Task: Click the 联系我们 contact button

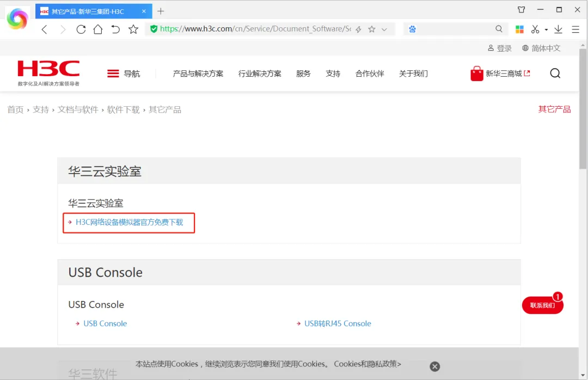Action: tap(543, 305)
